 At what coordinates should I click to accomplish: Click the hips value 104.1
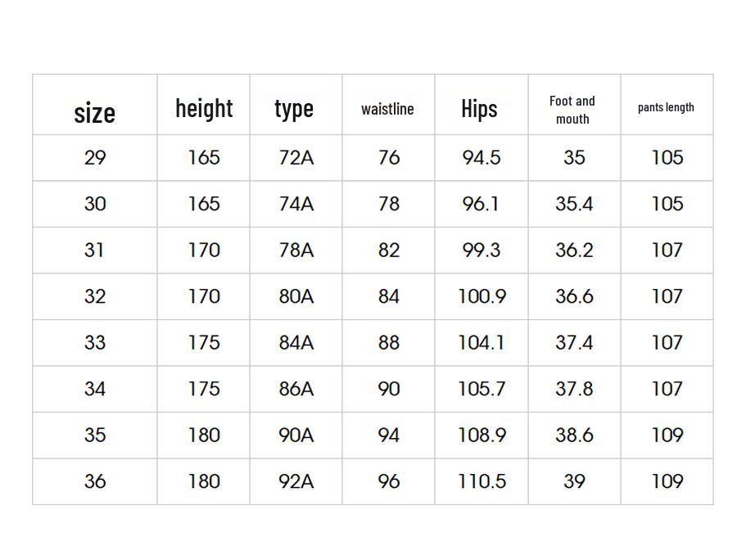point(481,342)
